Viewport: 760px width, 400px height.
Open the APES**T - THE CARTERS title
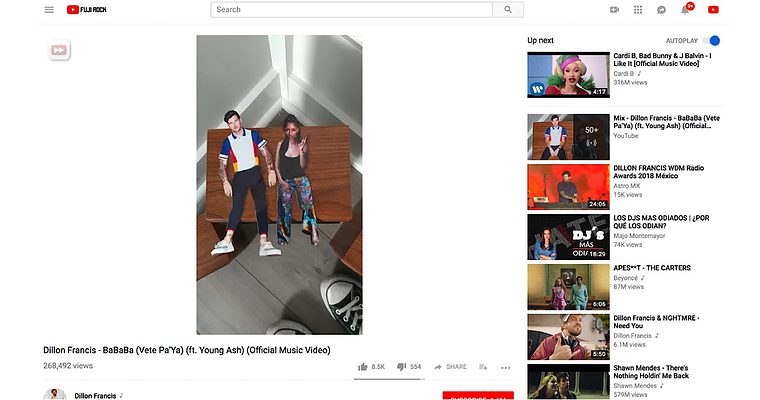(652, 268)
